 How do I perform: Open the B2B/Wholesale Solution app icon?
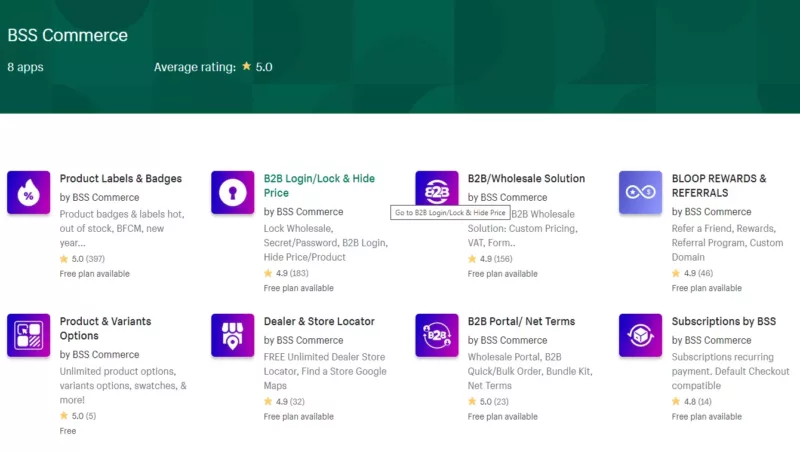pos(437,192)
